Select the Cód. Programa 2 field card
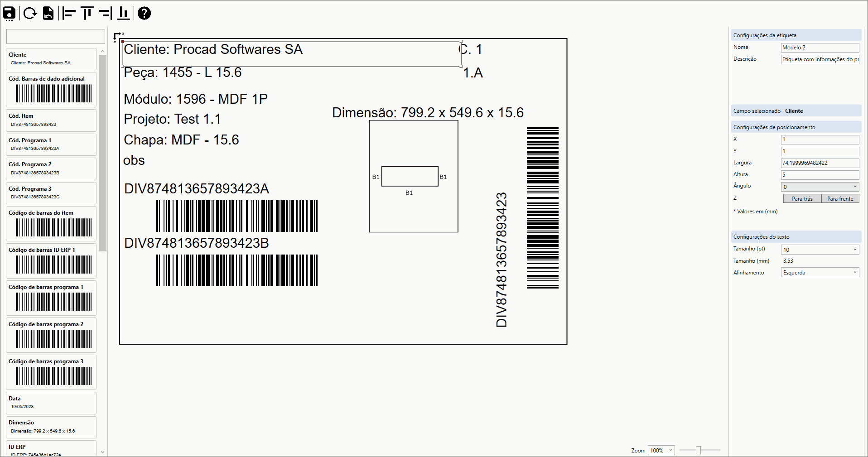This screenshot has height=457, width=868. click(51, 168)
